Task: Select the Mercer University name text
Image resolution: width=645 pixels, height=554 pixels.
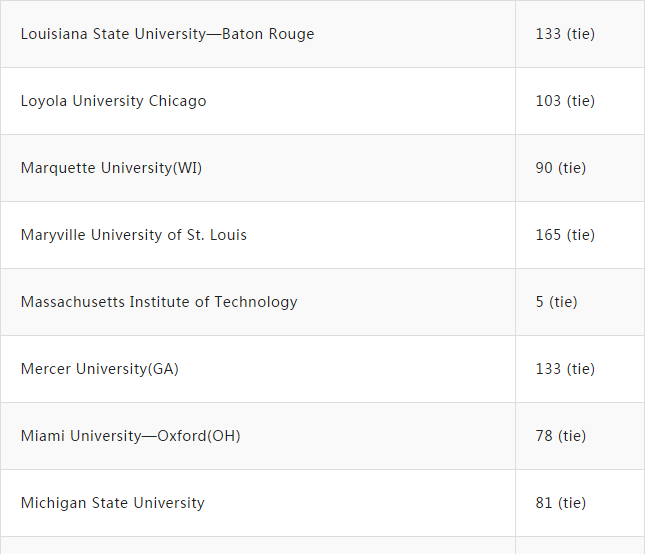Action: point(84,369)
